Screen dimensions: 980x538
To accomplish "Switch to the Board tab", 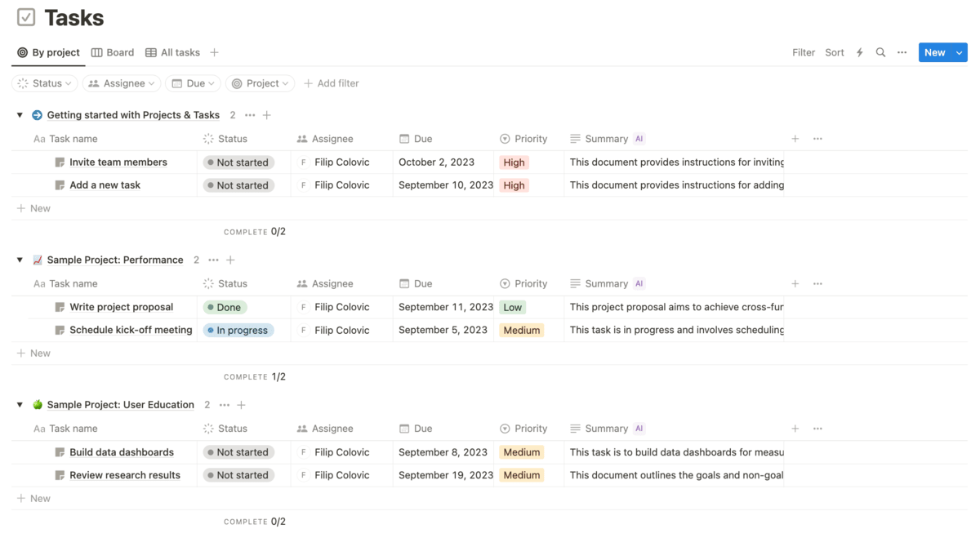I will click(x=113, y=52).
